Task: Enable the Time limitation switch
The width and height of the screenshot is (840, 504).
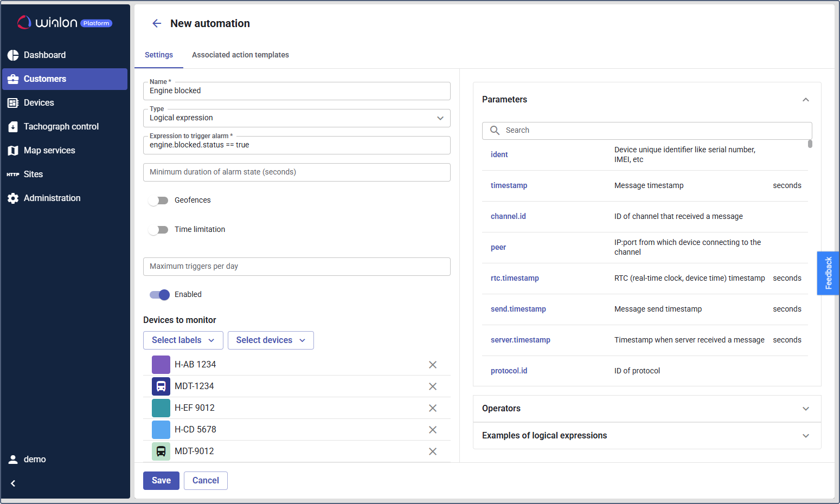Action: (159, 230)
